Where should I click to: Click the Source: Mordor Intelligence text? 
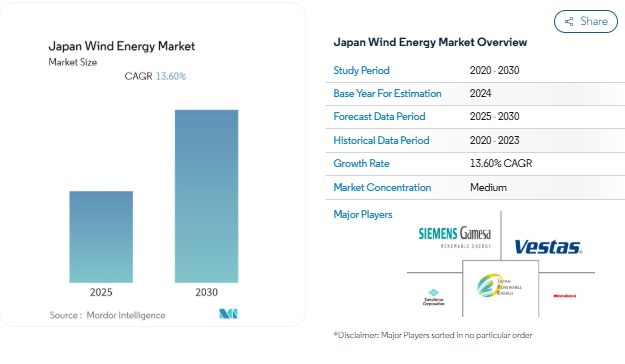click(x=107, y=315)
